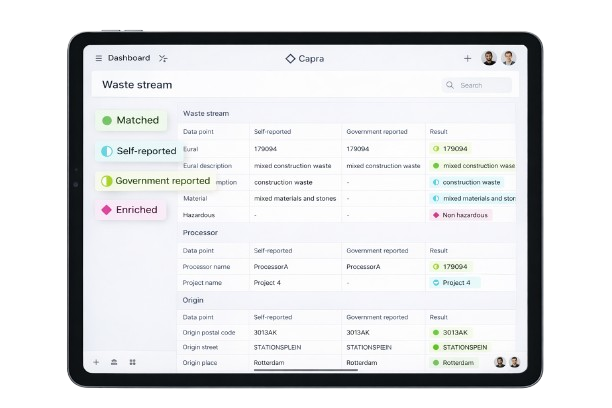Toggle the Matched legend filter
The image size is (612, 408).
tap(129, 120)
